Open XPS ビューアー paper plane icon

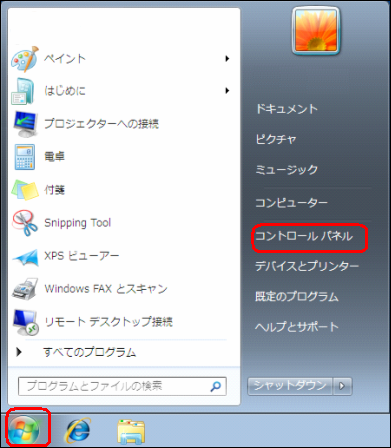point(25,257)
